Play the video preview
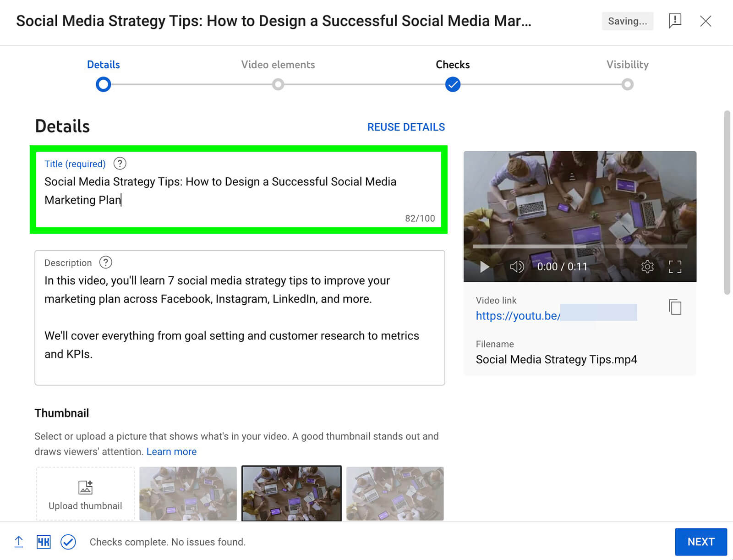The image size is (733, 560). [484, 267]
